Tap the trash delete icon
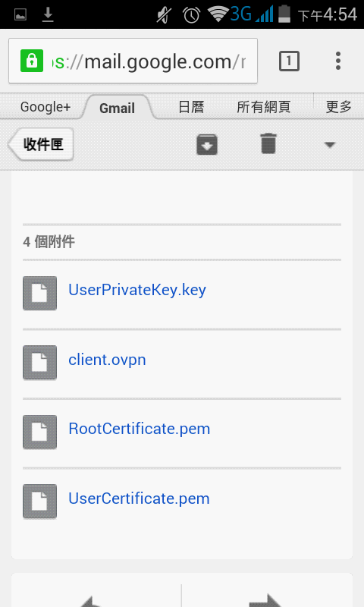This screenshot has height=607, width=364. pos(268,143)
